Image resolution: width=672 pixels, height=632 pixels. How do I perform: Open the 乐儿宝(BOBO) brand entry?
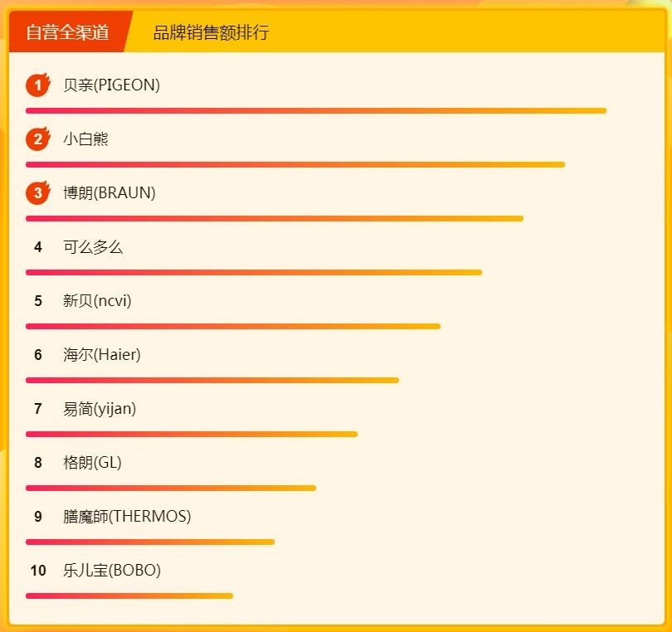[112, 570]
